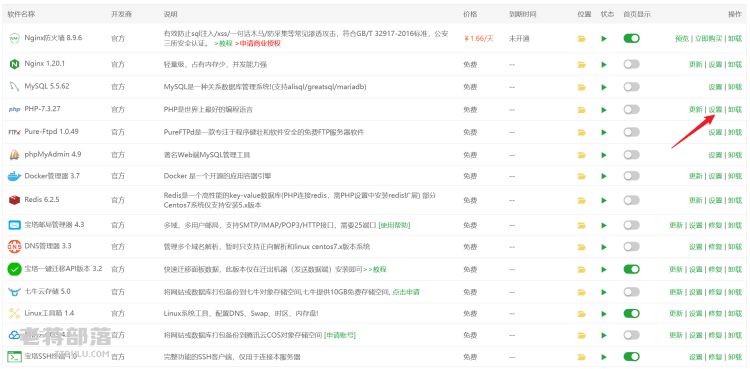
Task: Open the [使用帮助] link for 宝塔邮局管理器
Action: 394,225
